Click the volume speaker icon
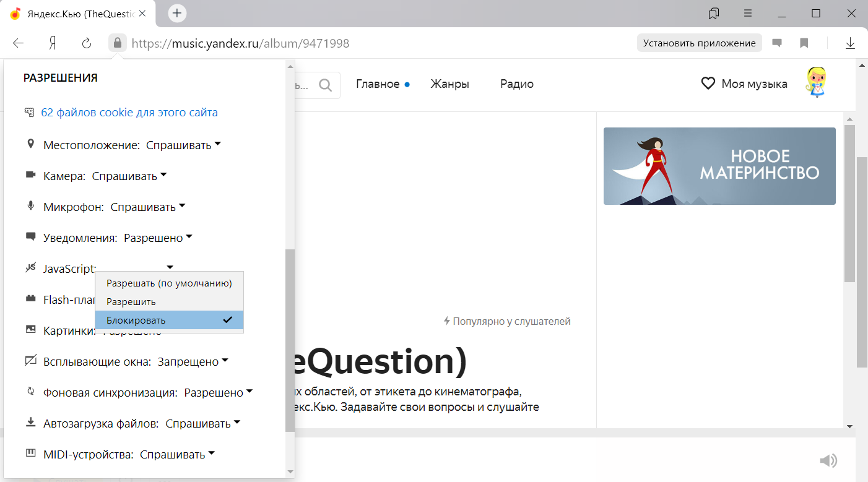Screen dimensions: 868x482 (828, 460)
